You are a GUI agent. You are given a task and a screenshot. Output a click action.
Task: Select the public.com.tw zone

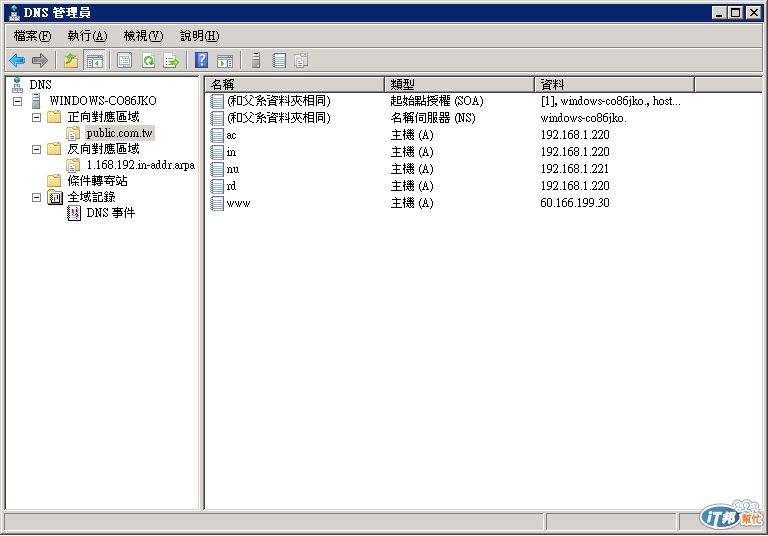point(120,133)
